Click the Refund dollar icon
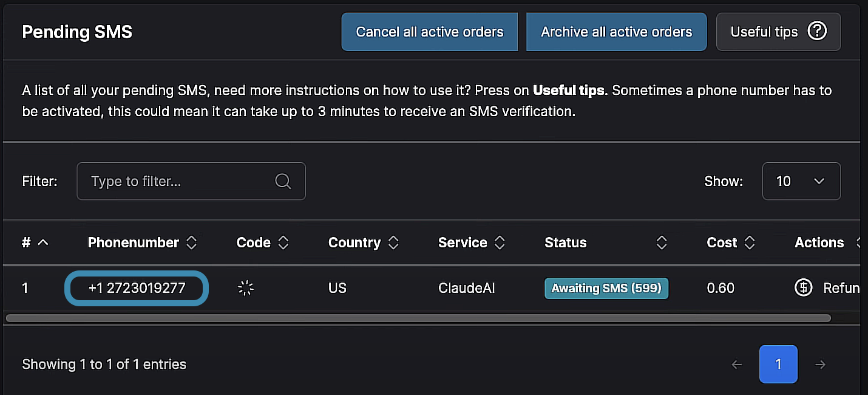The width and height of the screenshot is (868, 395). click(804, 287)
